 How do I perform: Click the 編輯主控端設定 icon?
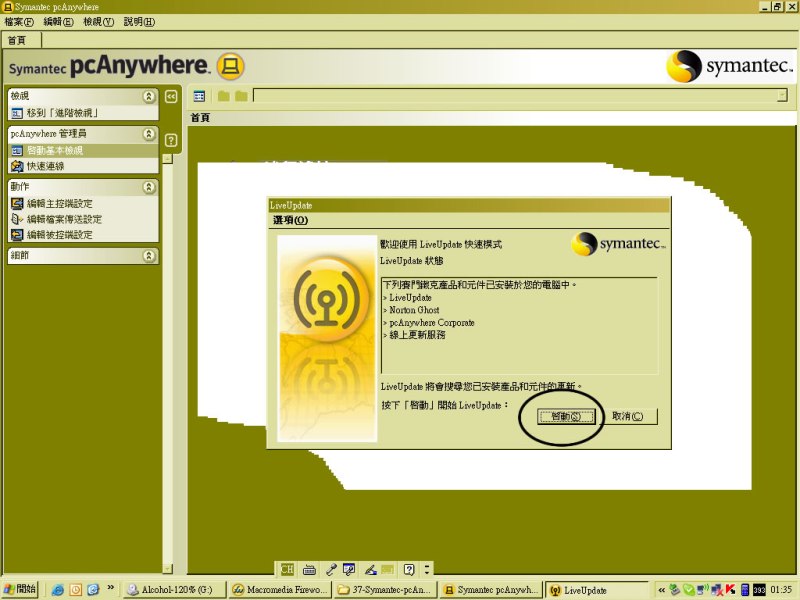(17, 204)
